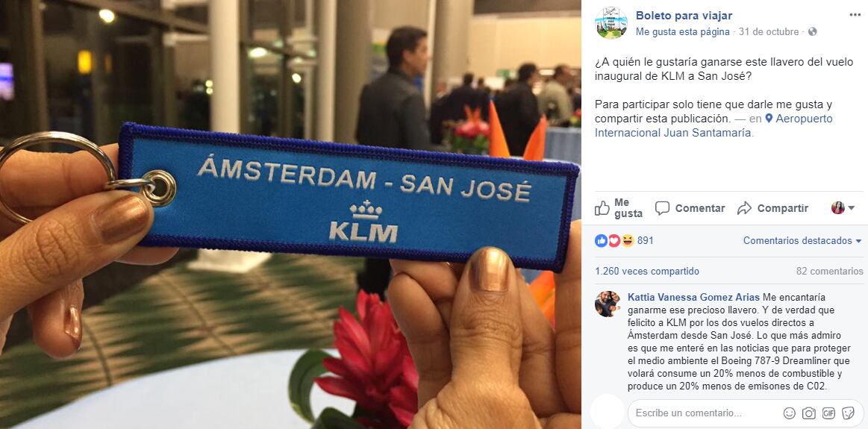Like the post with Me gusta

(618, 208)
